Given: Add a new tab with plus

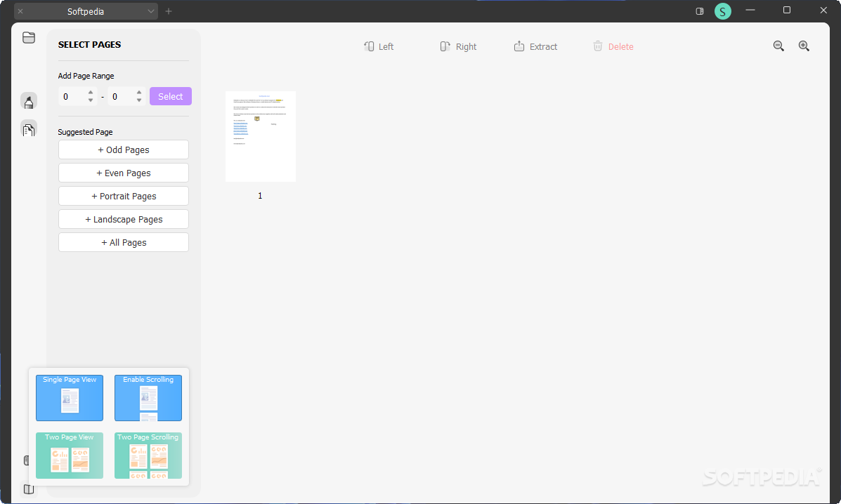Looking at the screenshot, I should pos(169,11).
